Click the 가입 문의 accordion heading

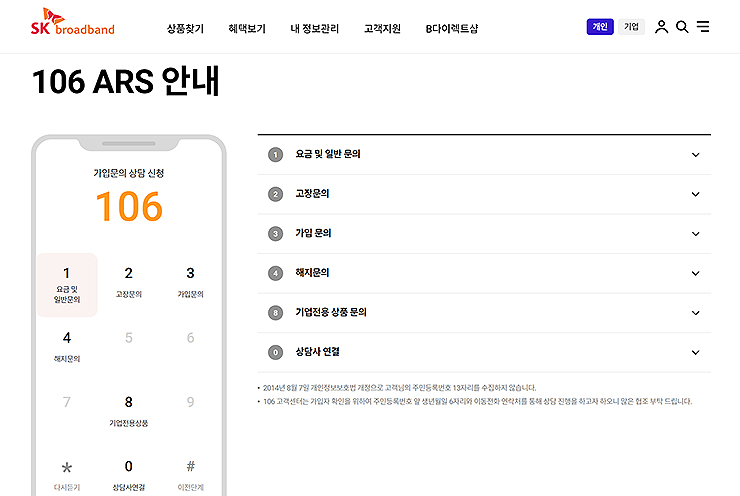313,234
